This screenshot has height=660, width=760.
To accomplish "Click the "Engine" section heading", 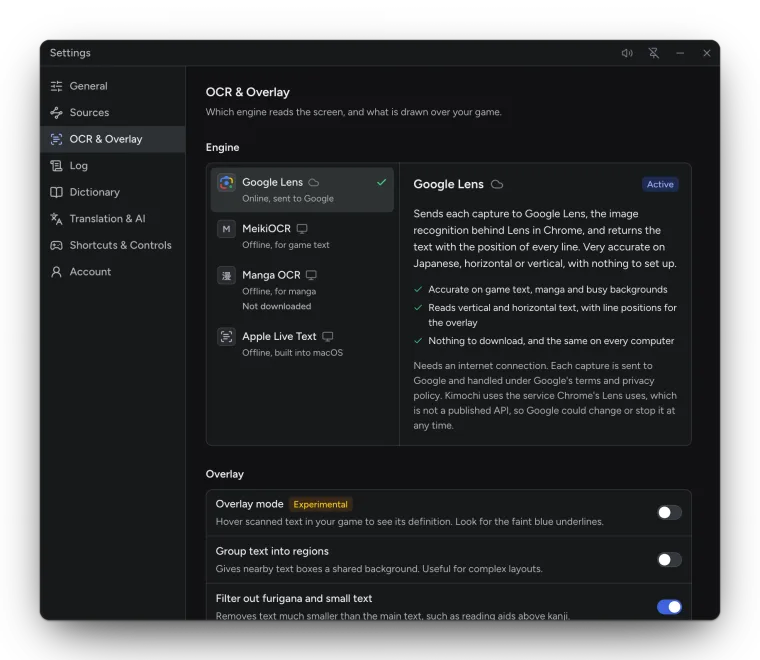I will point(222,148).
